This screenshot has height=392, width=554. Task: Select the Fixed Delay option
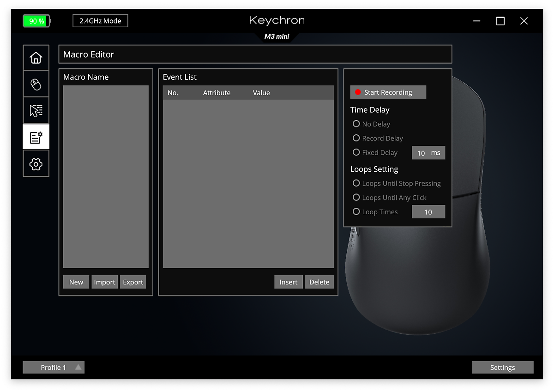375,152
